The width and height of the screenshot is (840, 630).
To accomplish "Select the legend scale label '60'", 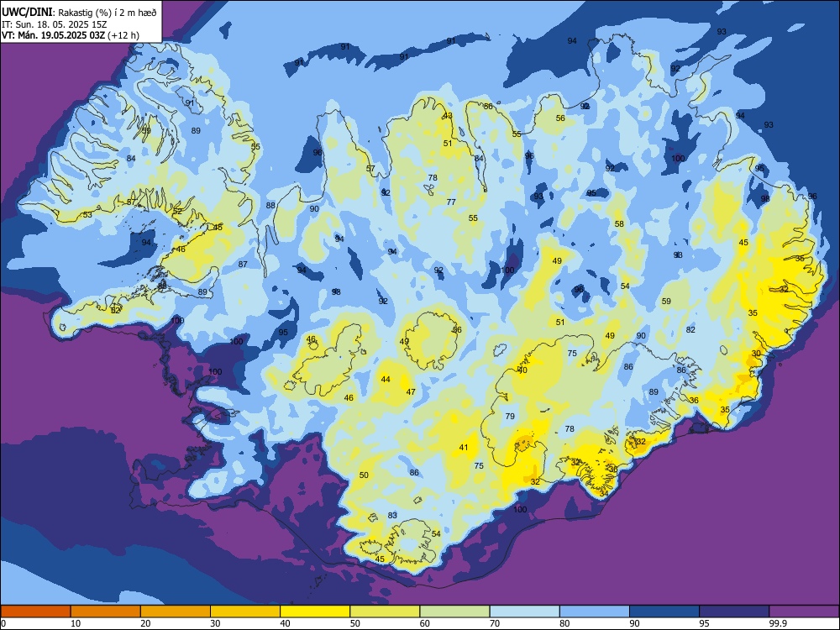I will [x=425, y=623].
